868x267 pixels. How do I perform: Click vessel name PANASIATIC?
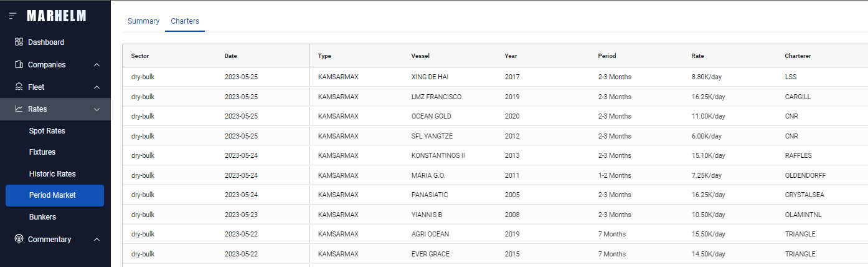pos(430,195)
